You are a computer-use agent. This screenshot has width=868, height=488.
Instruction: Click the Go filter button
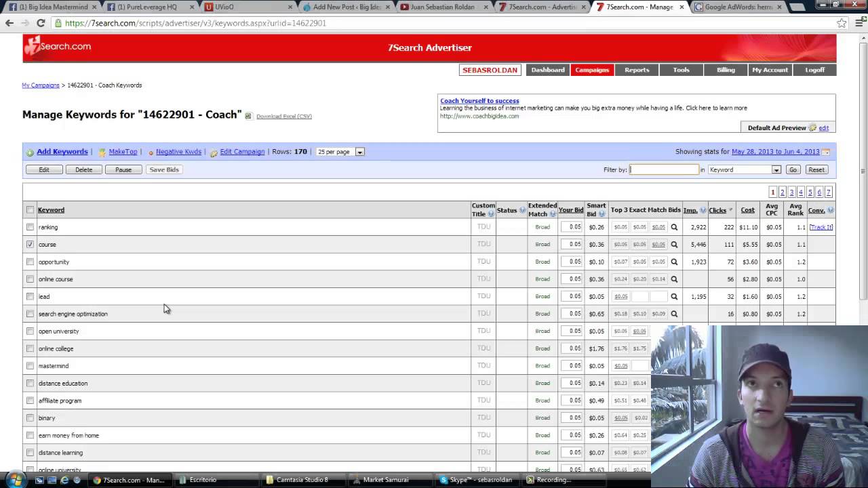793,169
